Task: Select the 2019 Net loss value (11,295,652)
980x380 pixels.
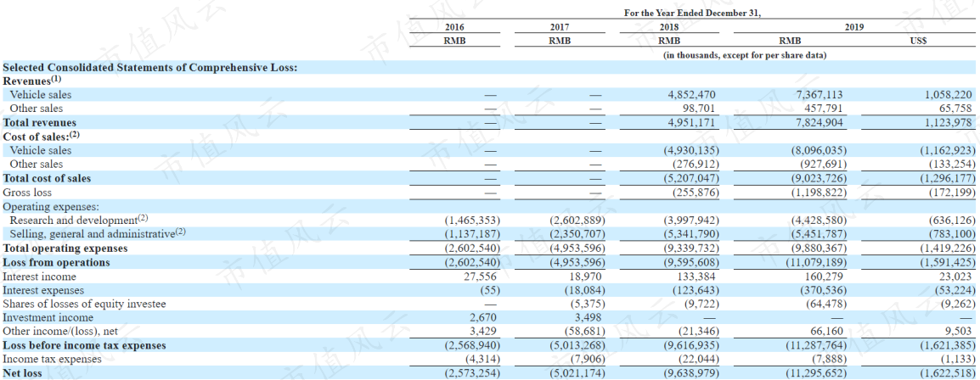Action: pyautogui.click(x=811, y=373)
